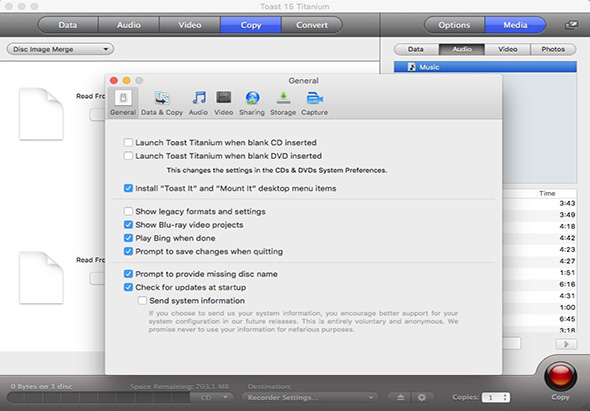590x411 pixels.
Task: Click the Options button at top right
Action: pos(454,25)
